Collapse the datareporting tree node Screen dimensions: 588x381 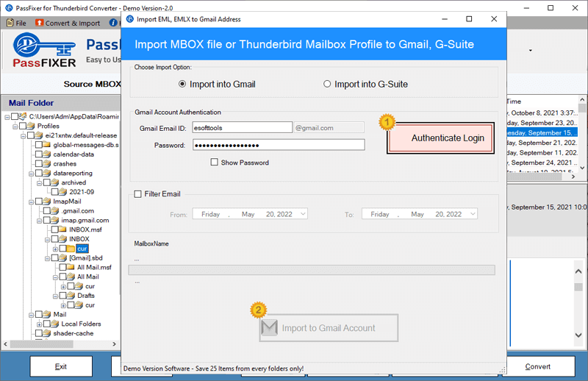pos(31,174)
